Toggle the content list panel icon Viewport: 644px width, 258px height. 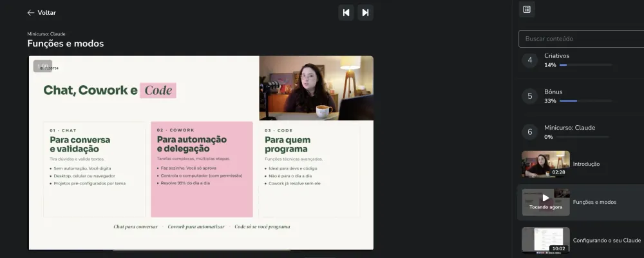click(x=527, y=9)
